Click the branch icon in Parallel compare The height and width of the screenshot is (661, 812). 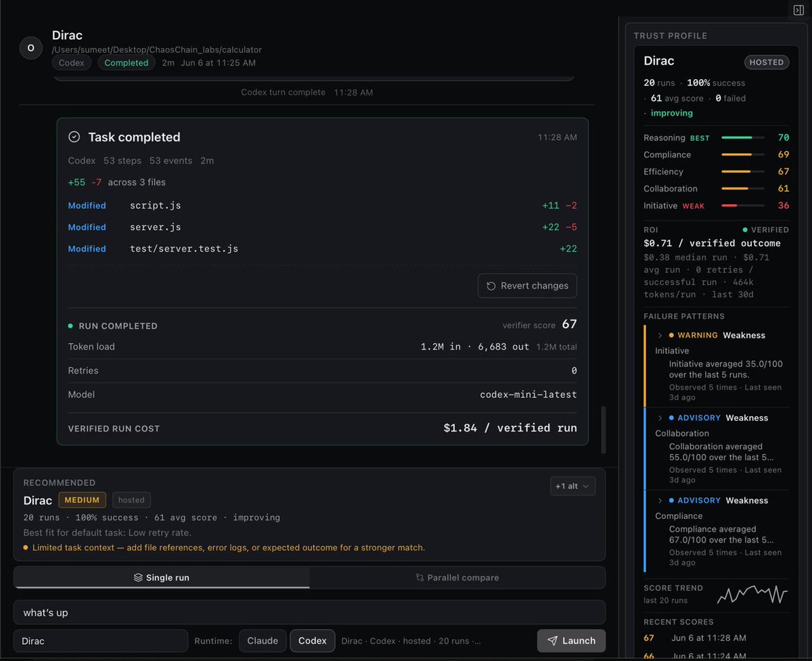pyautogui.click(x=420, y=578)
